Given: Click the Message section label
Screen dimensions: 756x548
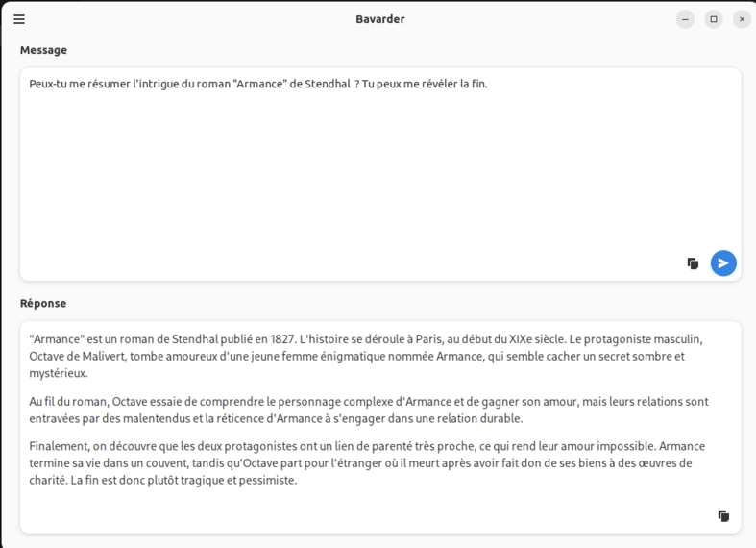Looking at the screenshot, I should pos(43,50).
